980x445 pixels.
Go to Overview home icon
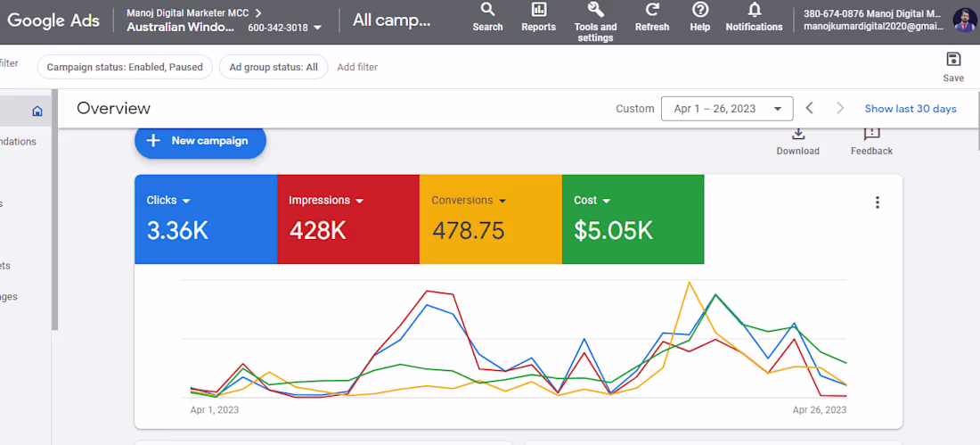(x=37, y=111)
